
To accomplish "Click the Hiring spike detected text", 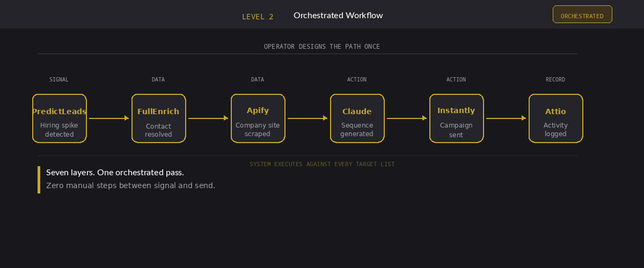I will point(59,130).
